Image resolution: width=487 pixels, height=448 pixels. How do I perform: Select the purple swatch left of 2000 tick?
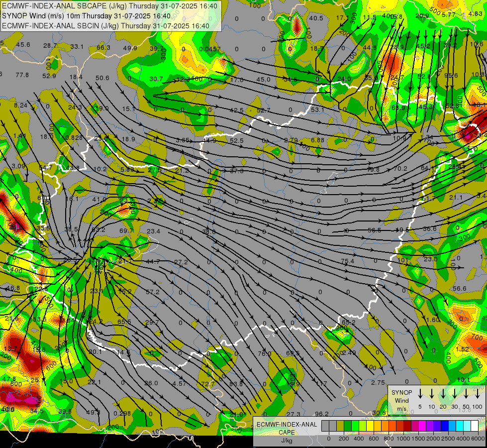(429, 426)
